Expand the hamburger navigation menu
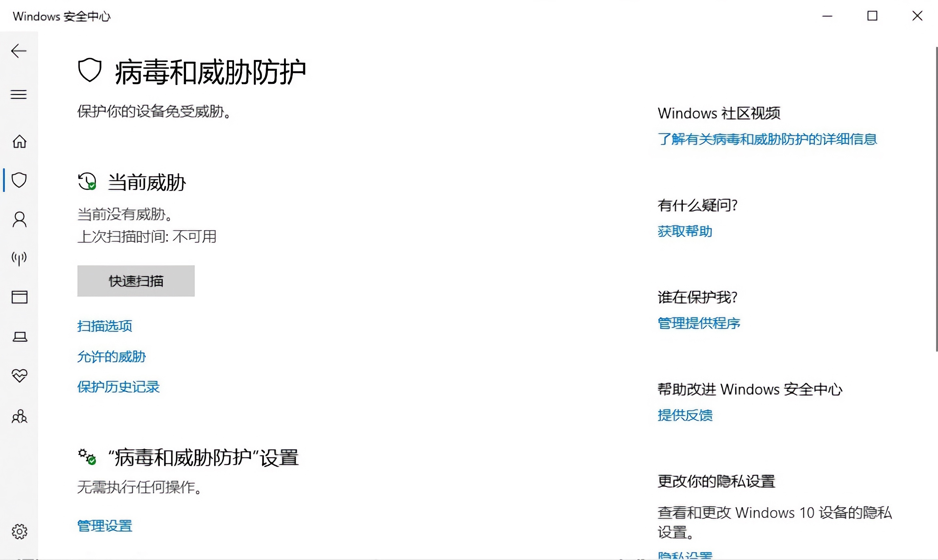 click(x=18, y=94)
